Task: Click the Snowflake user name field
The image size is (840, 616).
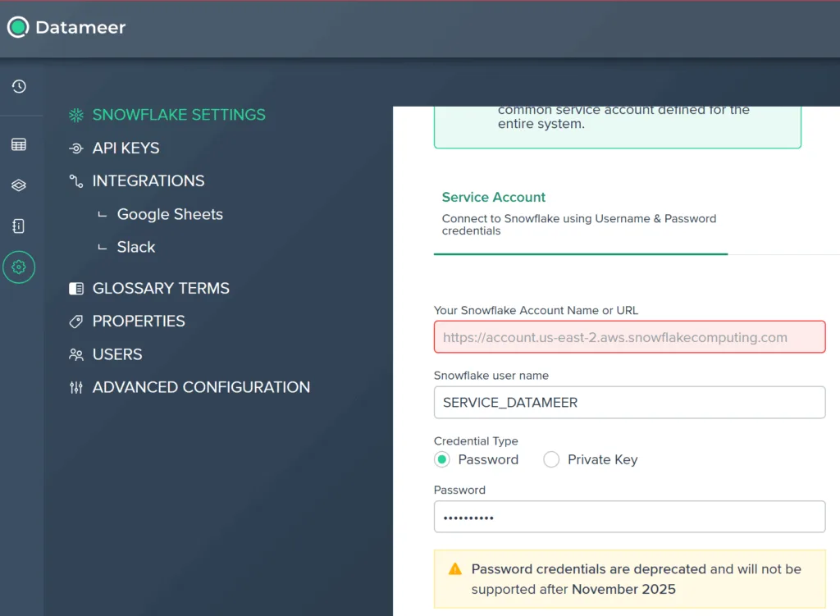Action: coord(629,402)
